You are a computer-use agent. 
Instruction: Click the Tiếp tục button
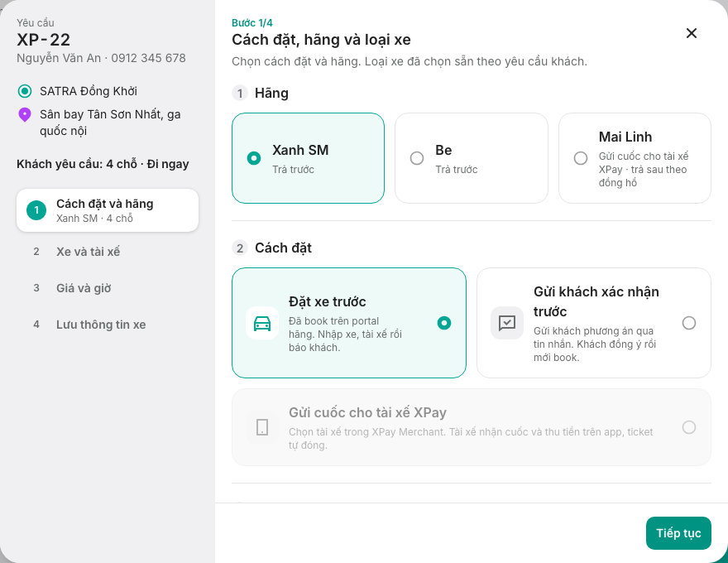coord(678,533)
